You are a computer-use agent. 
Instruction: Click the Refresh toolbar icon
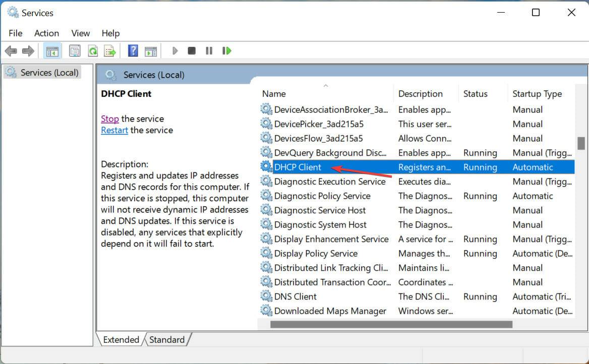point(93,51)
